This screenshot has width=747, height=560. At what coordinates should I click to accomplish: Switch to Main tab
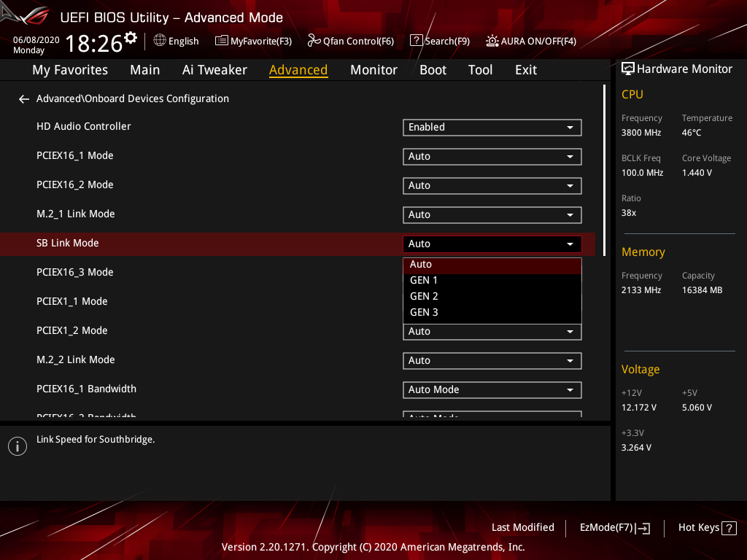pos(145,70)
